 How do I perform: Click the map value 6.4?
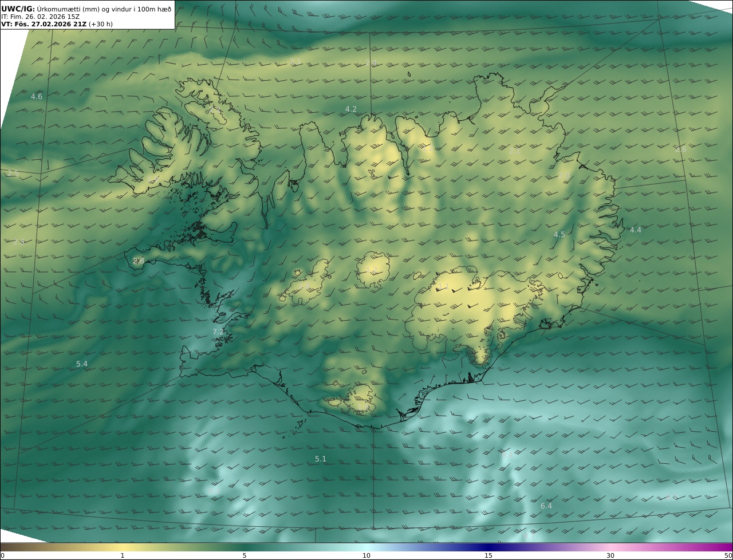coord(546,506)
